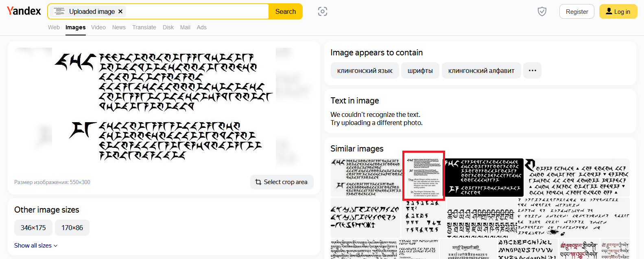Click the yellow Search button

[x=286, y=11]
